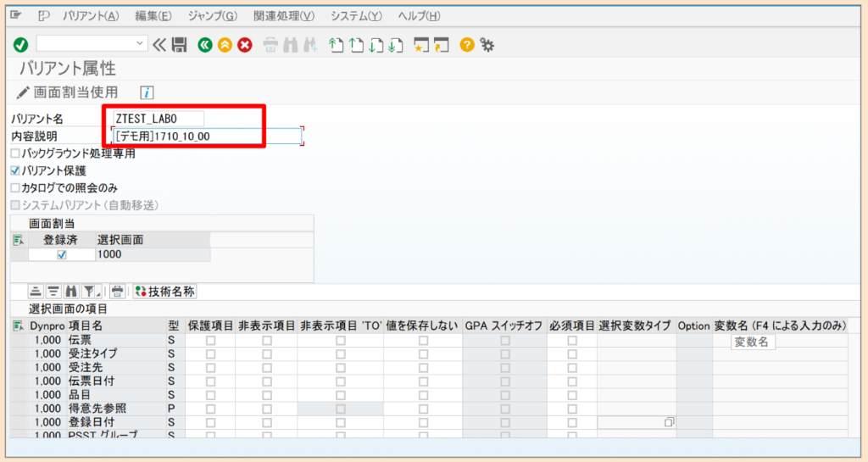
Task: Enable バックグラウンド処理専用 checkbox
Action: point(15,153)
